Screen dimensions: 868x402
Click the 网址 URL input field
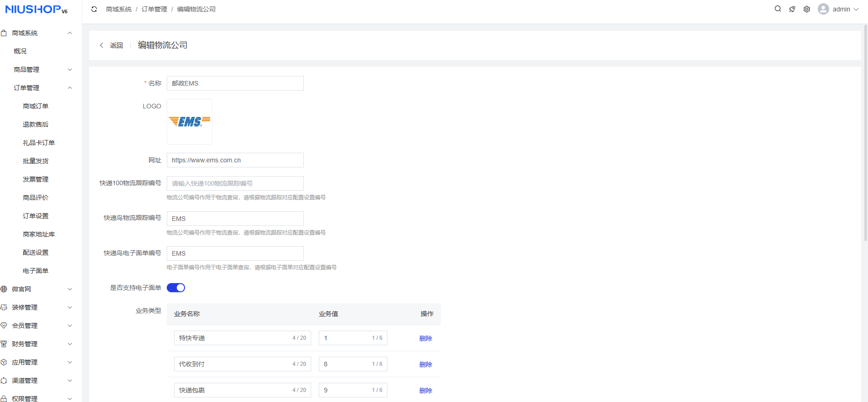click(x=235, y=160)
